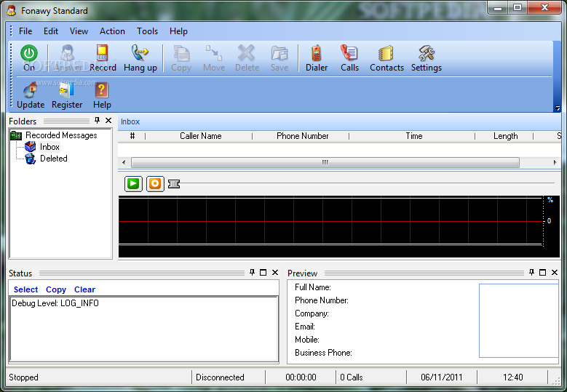The image size is (567, 392).
Task: Close the Status panel
Action: coord(275,273)
